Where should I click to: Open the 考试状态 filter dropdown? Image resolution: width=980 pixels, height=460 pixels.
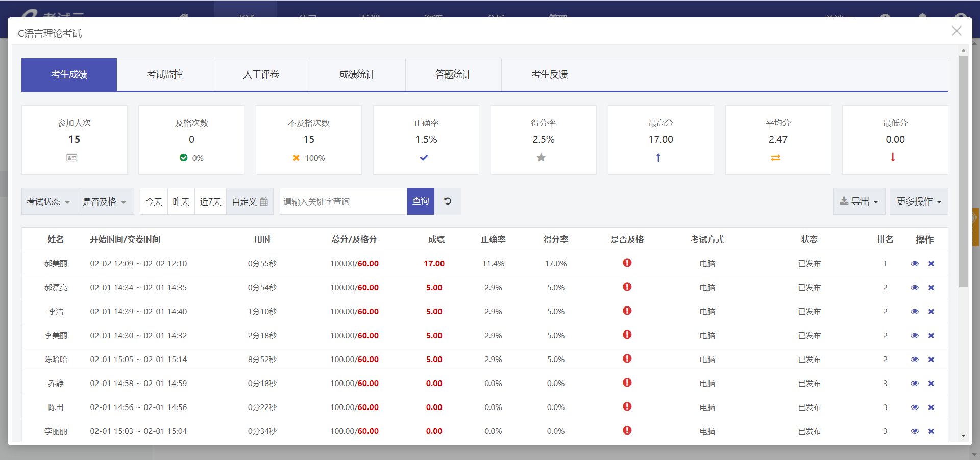(48, 201)
